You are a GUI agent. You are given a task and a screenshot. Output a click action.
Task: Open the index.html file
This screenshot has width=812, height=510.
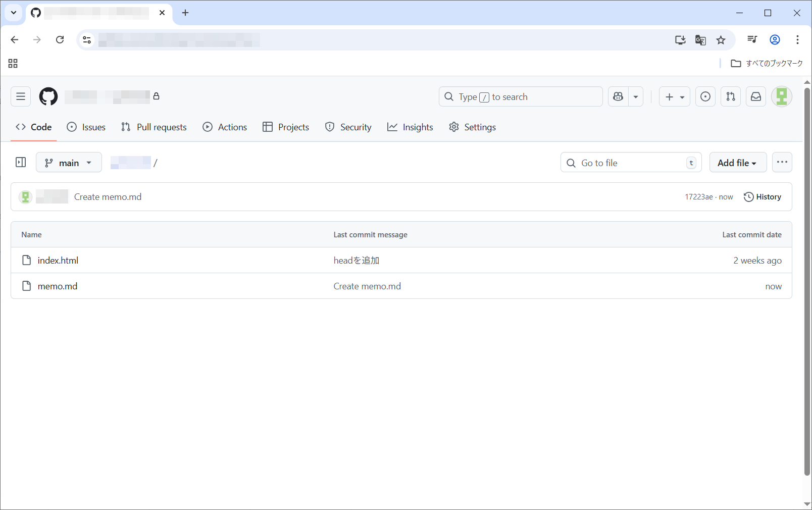coord(58,261)
